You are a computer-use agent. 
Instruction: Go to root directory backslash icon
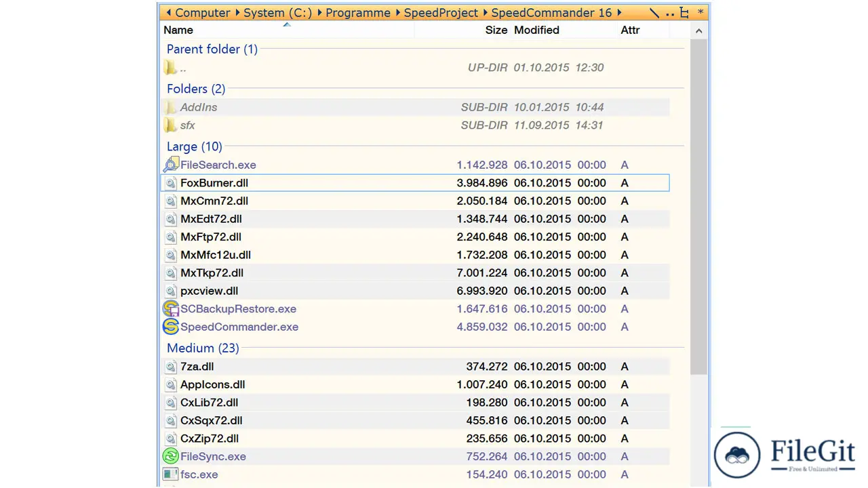[x=654, y=13]
